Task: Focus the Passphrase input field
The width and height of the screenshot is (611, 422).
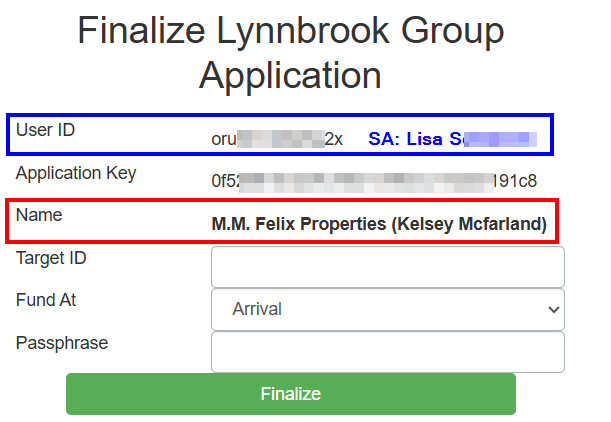Action: [x=387, y=352]
